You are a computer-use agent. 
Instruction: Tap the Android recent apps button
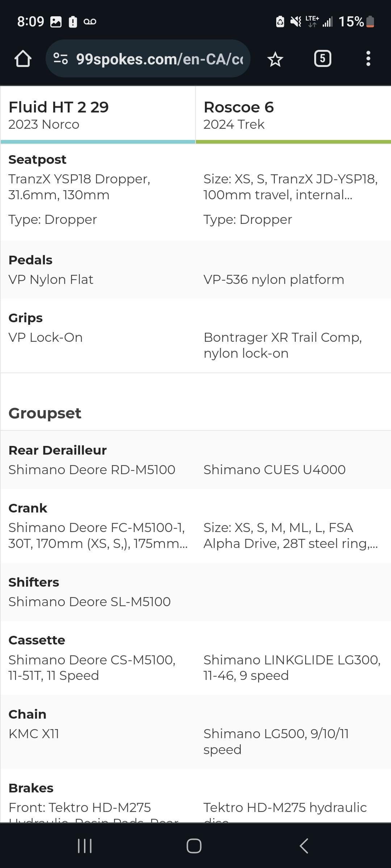click(85, 846)
